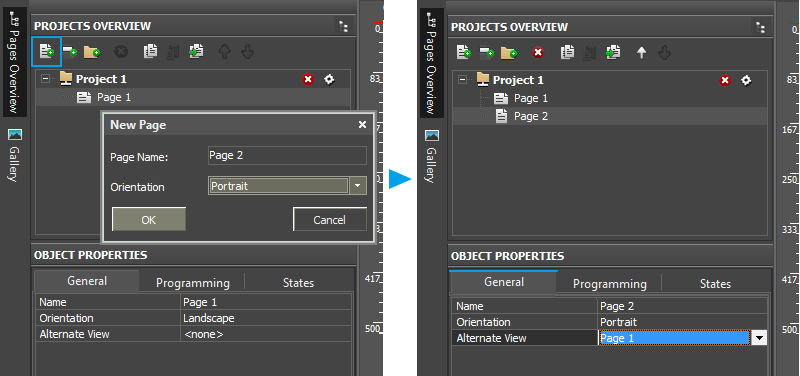Click tree-view icon in right Projects Overview header
Screen dimensions: 800x376
(760, 28)
